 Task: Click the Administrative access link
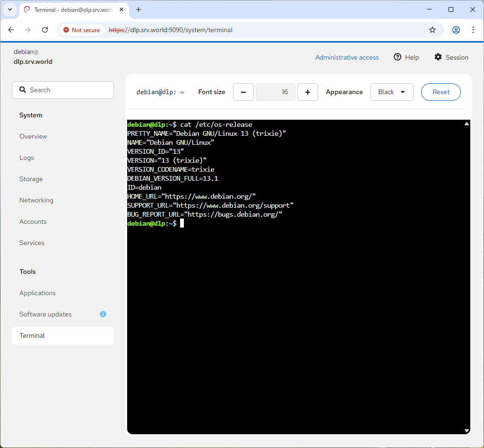(347, 57)
